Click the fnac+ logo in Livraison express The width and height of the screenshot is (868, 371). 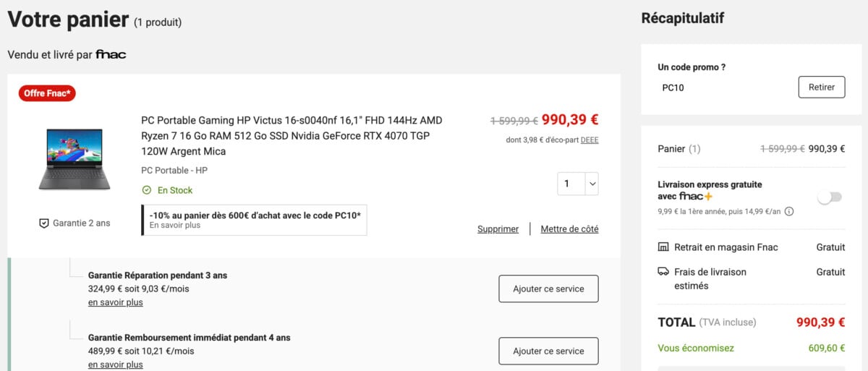pyautogui.click(x=696, y=196)
